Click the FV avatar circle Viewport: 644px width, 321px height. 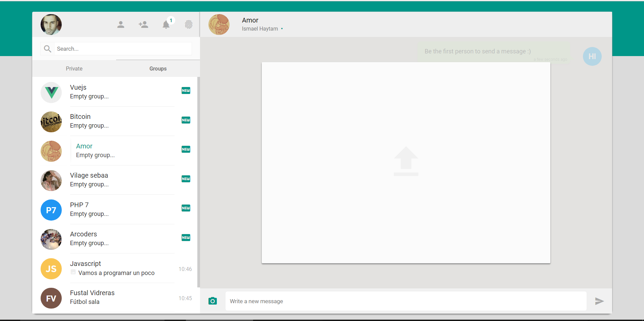[51, 298]
